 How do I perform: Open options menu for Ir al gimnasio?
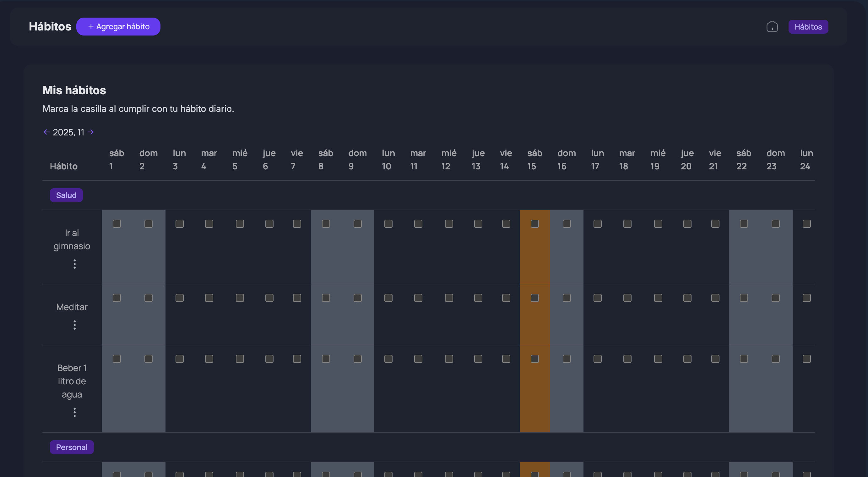tap(74, 264)
